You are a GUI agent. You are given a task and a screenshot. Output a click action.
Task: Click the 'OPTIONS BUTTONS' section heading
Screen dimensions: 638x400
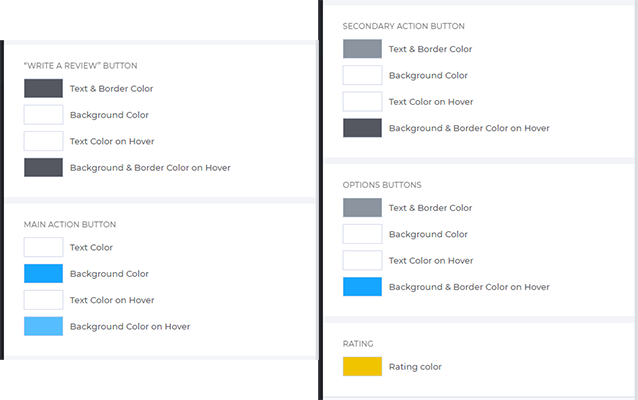pyautogui.click(x=382, y=185)
